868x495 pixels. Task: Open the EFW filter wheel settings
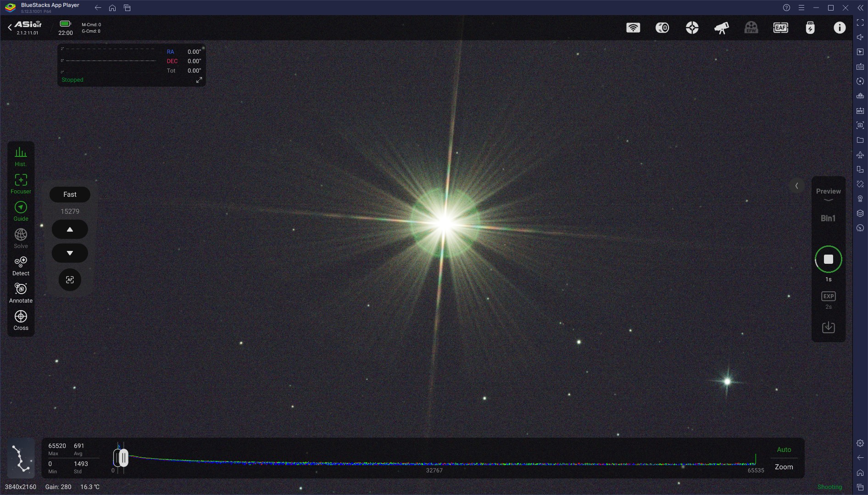coord(751,28)
